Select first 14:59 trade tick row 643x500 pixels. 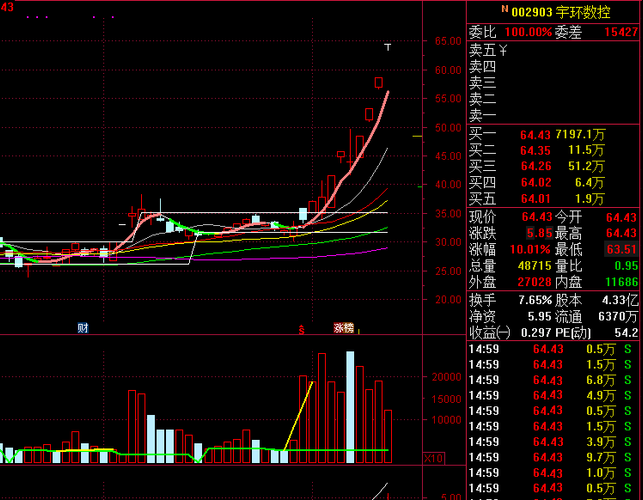click(553, 349)
